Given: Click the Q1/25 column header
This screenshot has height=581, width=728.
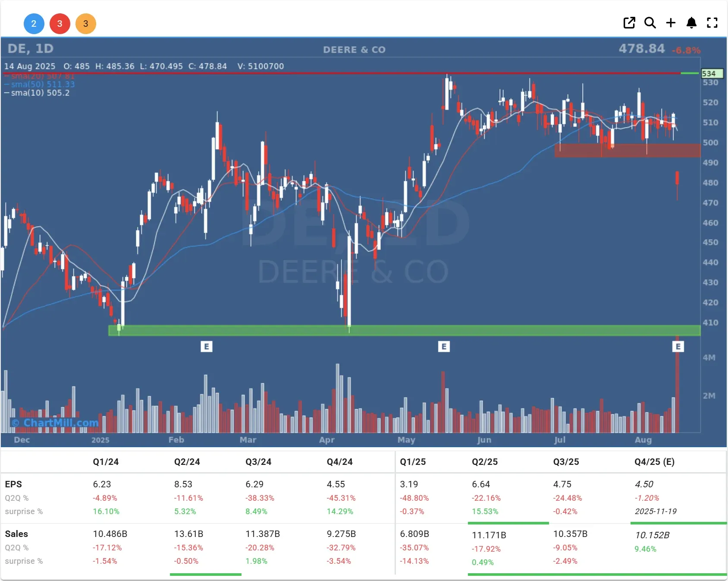Looking at the screenshot, I should click(x=413, y=462).
